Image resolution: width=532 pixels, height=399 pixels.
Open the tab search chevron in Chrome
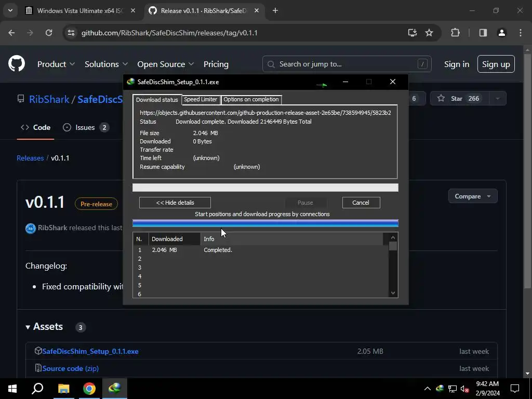pyautogui.click(x=10, y=10)
